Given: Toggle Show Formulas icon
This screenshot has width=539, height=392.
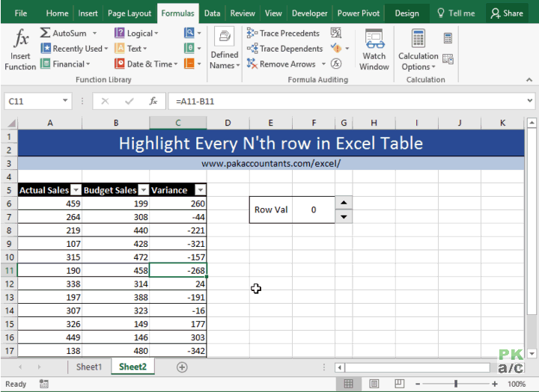Looking at the screenshot, I should click(x=336, y=33).
